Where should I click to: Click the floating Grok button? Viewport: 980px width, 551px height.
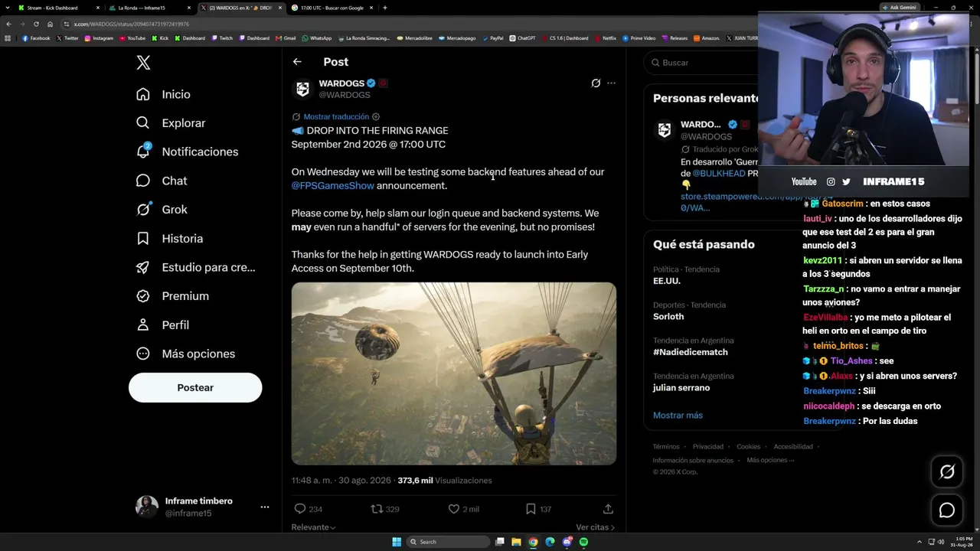coord(947,472)
